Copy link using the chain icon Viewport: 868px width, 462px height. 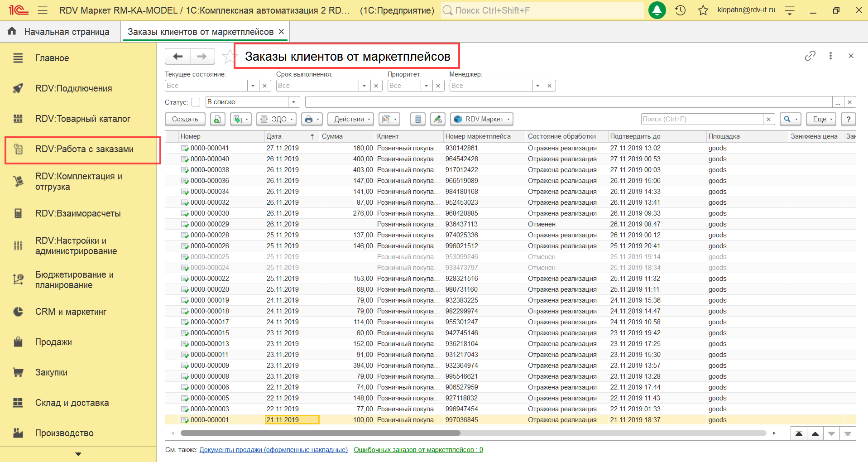click(x=810, y=56)
